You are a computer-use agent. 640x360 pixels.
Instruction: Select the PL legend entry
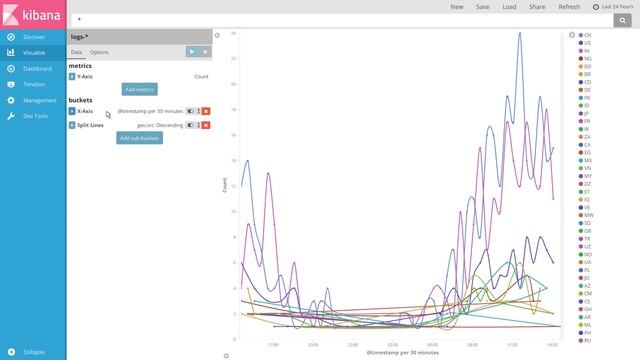tap(585, 270)
